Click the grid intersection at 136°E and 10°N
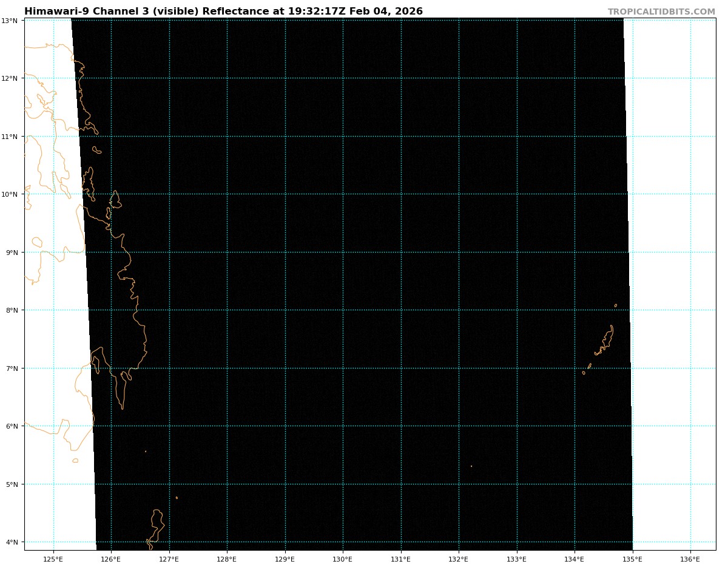 coord(690,194)
